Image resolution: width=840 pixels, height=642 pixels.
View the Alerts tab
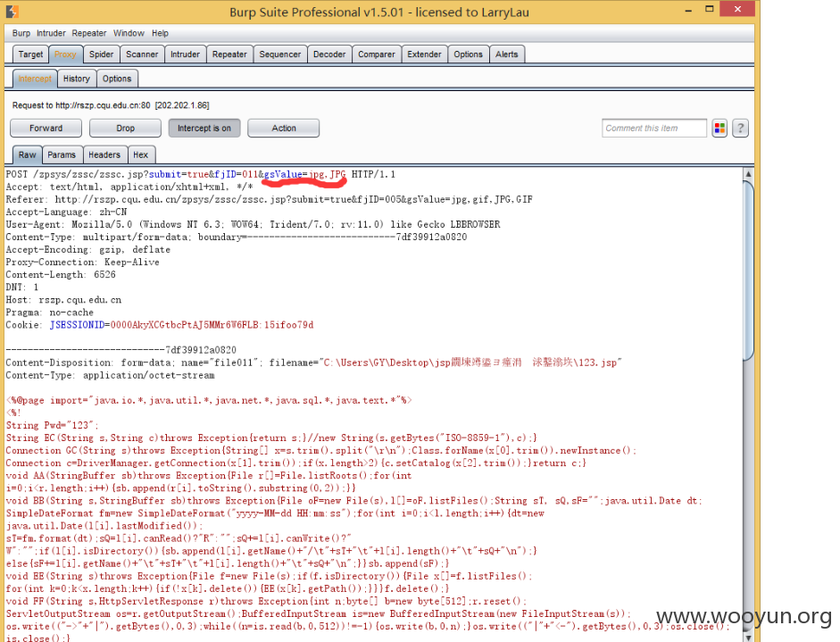pos(507,54)
